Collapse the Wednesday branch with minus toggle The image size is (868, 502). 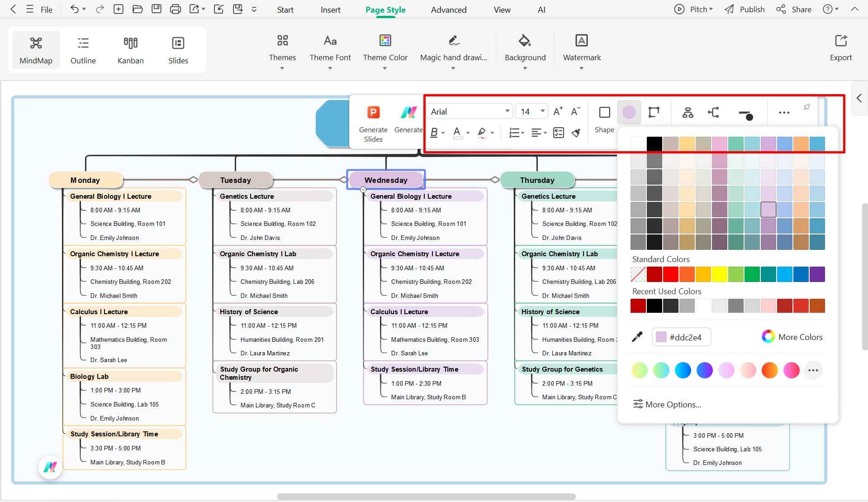pyautogui.click(x=363, y=190)
